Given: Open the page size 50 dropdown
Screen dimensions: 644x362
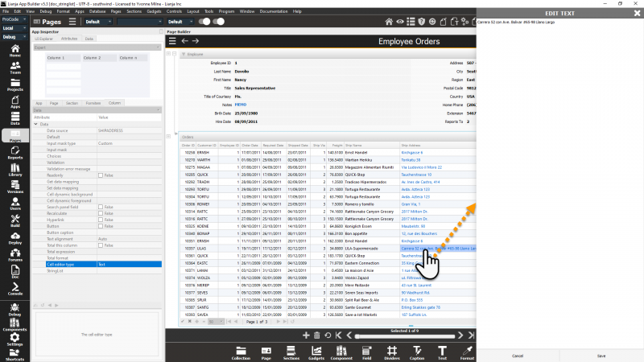Looking at the screenshot, I should [x=215, y=322].
